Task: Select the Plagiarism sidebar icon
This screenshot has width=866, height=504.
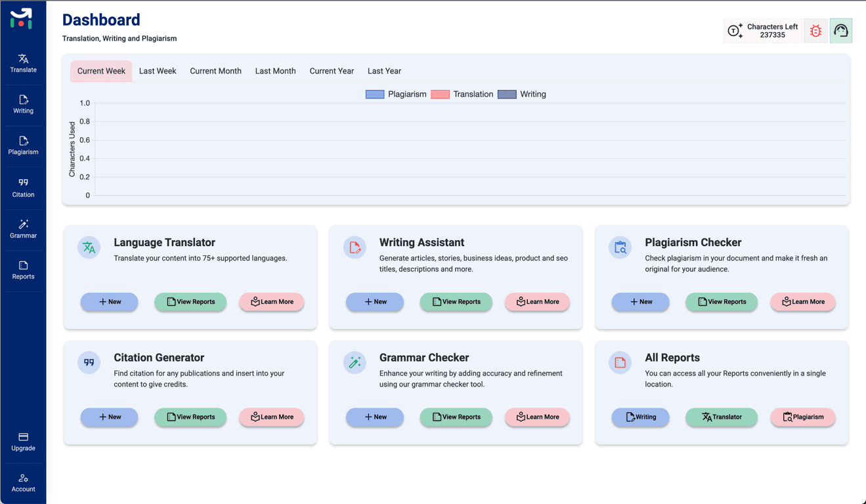Action: [23, 145]
